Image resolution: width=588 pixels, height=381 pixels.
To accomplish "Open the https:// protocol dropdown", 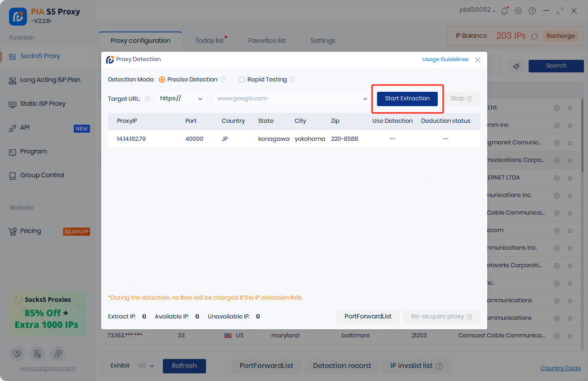I will click(181, 99).
